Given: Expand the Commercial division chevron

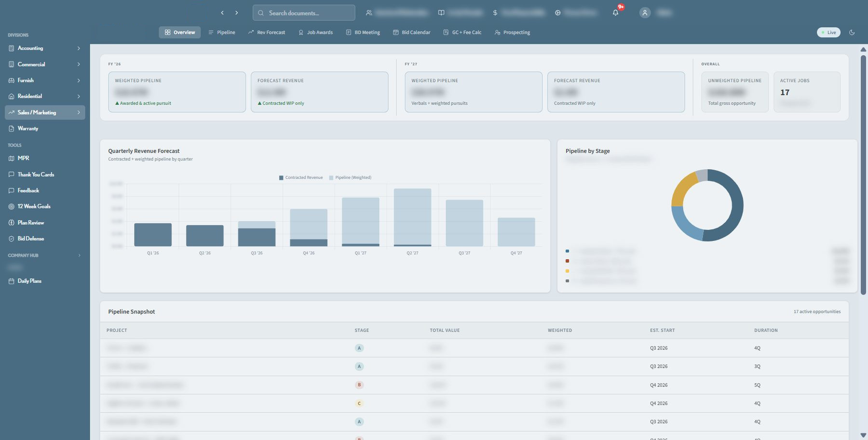Looking at the screenshot, I should pos(79,64).
